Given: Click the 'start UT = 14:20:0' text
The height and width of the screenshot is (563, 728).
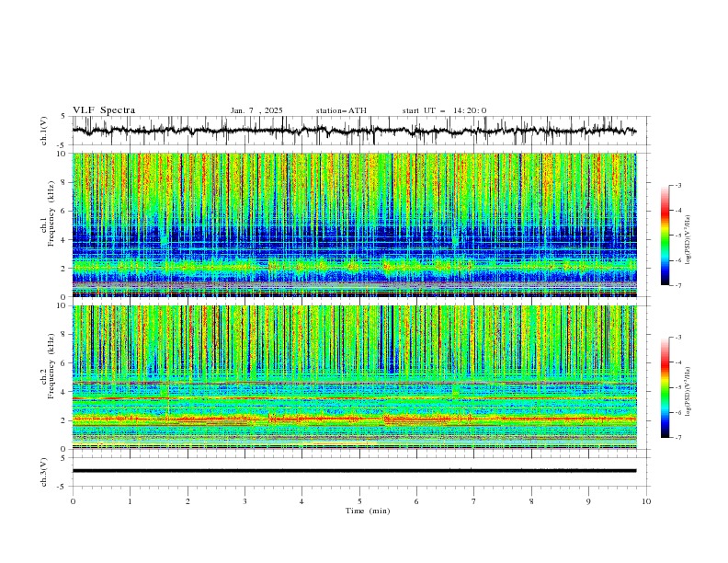Looking at the screenshot, I should point(444,110).
